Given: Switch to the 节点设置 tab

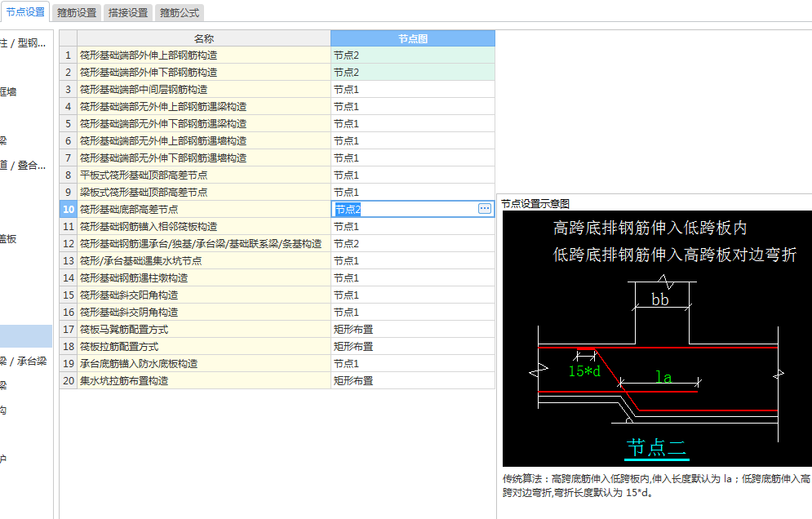Looking at the screenshot, I should pyautogui.click(x=25, y=12).
